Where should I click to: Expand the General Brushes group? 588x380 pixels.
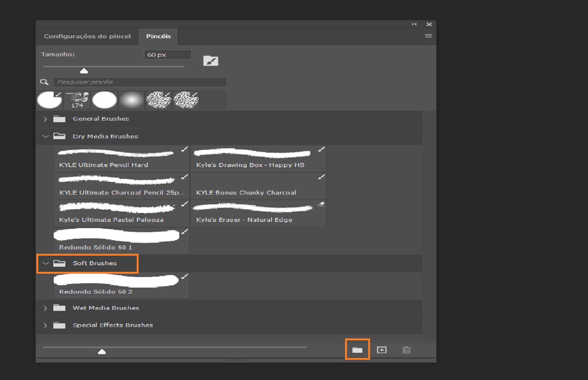click(45, 119)
